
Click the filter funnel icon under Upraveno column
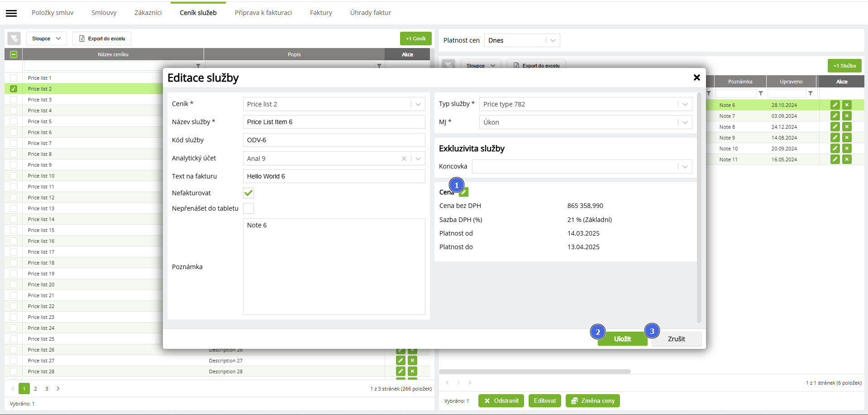click(x=811, y=93)
